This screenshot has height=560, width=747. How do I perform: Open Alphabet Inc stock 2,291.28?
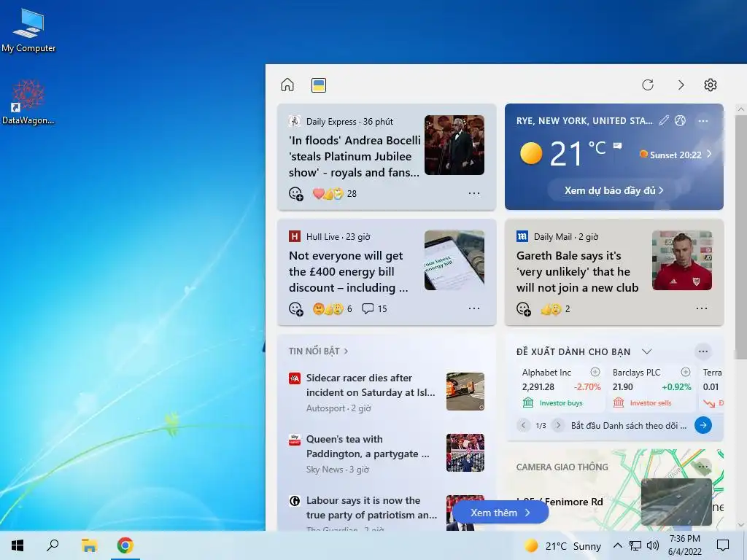(561, 387)
